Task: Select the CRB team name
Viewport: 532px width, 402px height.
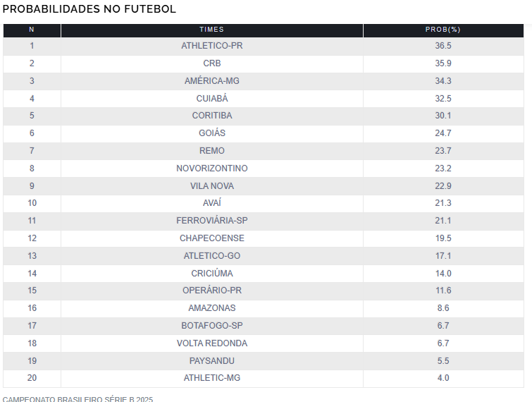Action: [211, 63]
